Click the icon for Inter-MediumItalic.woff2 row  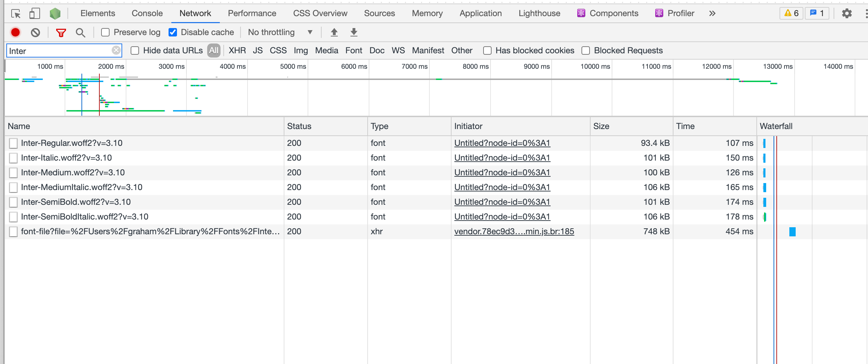click(x=13, y=187)
